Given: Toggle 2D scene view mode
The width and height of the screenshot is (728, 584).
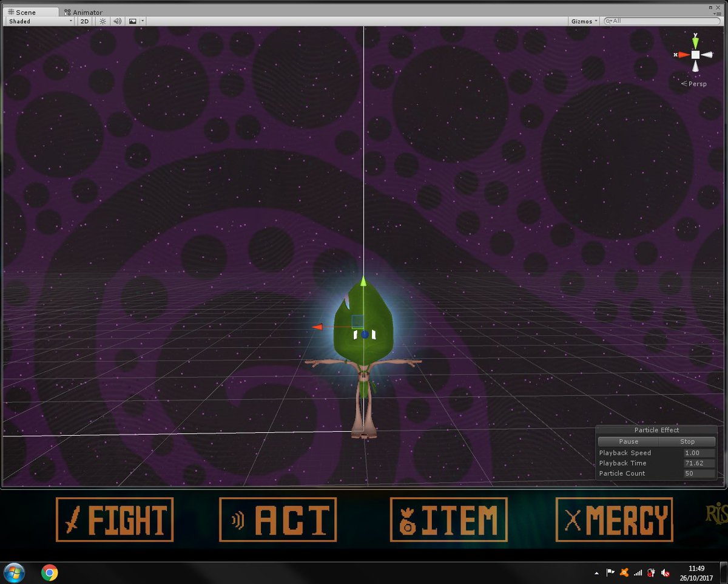Looking at the screenshot, I should [84, 21].
